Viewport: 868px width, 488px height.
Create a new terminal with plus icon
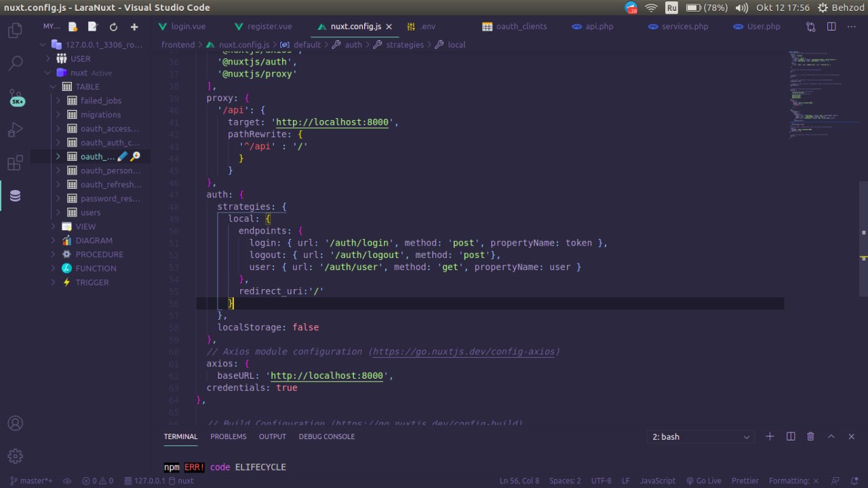[x=770, y=436]
